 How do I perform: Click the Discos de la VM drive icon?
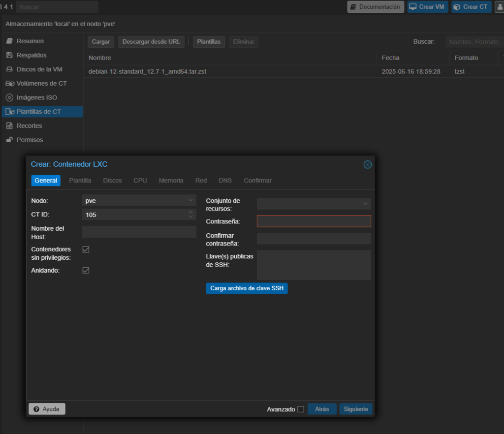pyautogui.click(x=9, y=69)
